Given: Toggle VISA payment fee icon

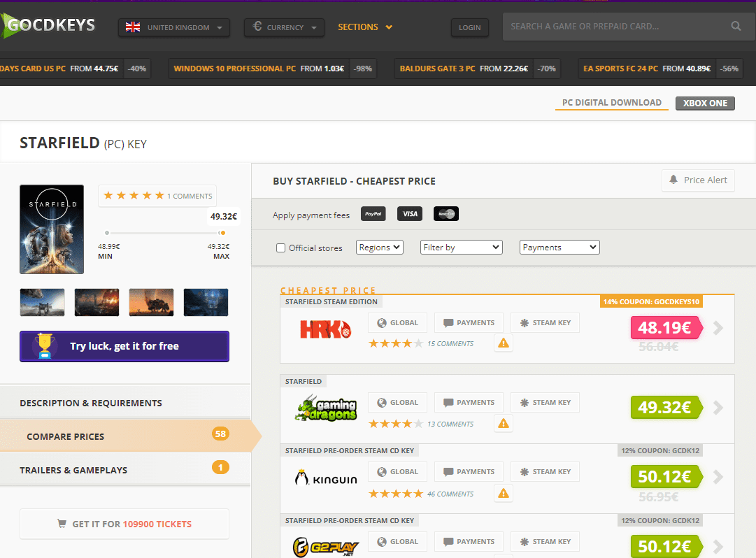Looking at the screenshot, I should [410, 214].
